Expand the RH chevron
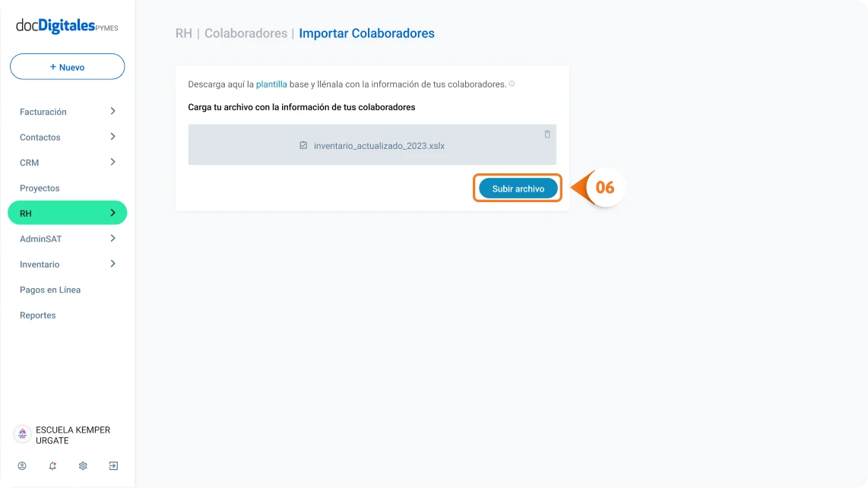 pyautogui.click(x=113, y=214)
